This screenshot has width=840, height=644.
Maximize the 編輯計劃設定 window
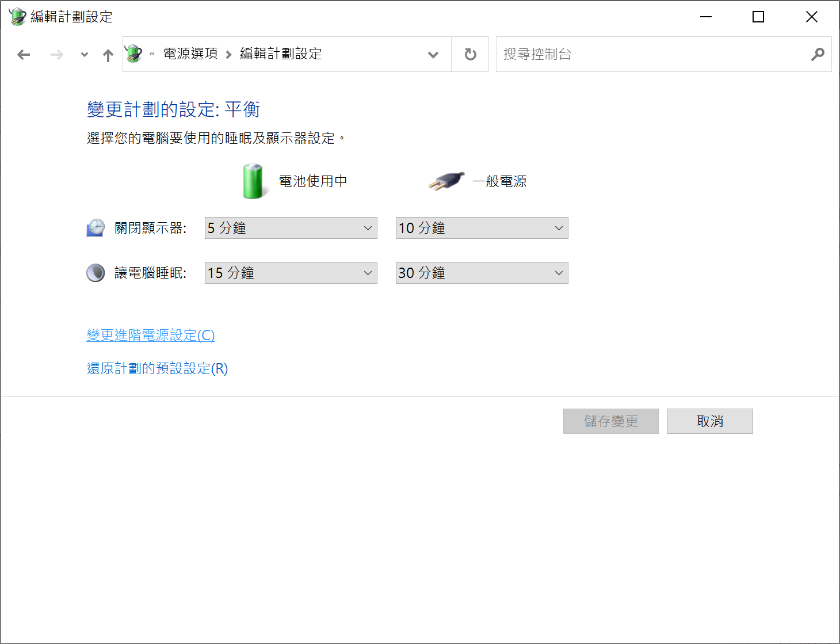758,17
